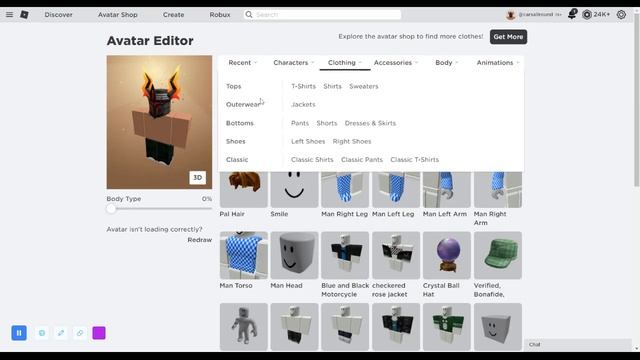Choose Jackets under Outerwear
The width and height of the screenshot is (640, 360).
[303, 104]
